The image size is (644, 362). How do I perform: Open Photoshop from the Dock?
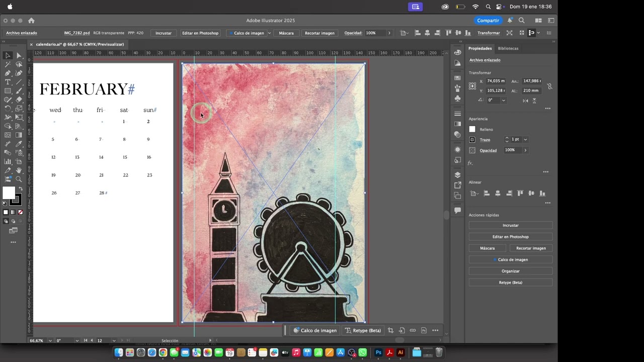coord(378,353)
